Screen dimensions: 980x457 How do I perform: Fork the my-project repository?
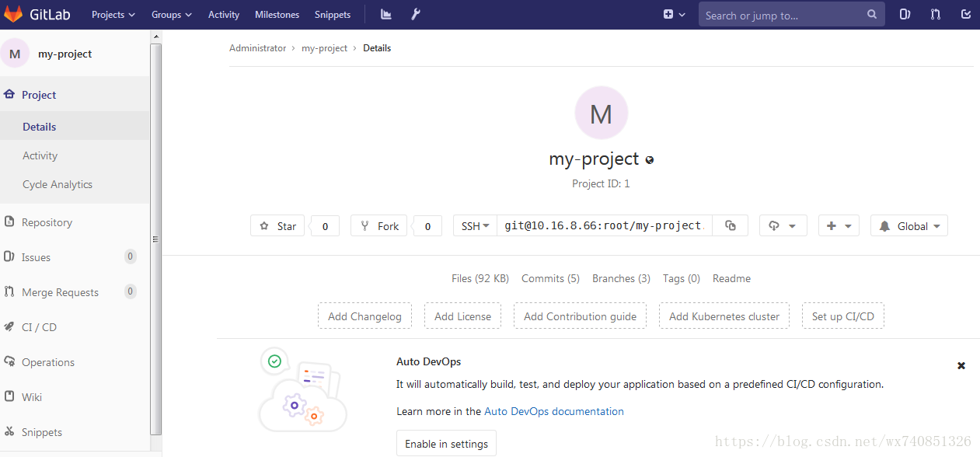[x=378, y=225]
